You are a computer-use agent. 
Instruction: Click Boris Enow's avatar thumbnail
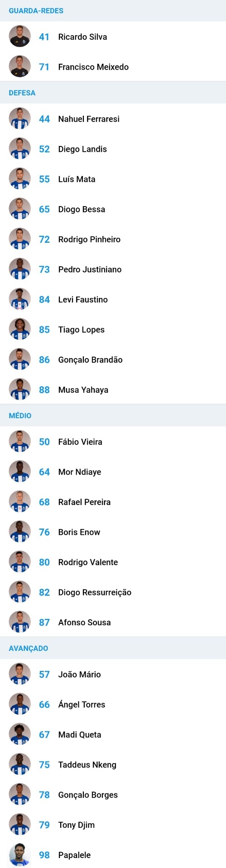[x=19, y=532]
